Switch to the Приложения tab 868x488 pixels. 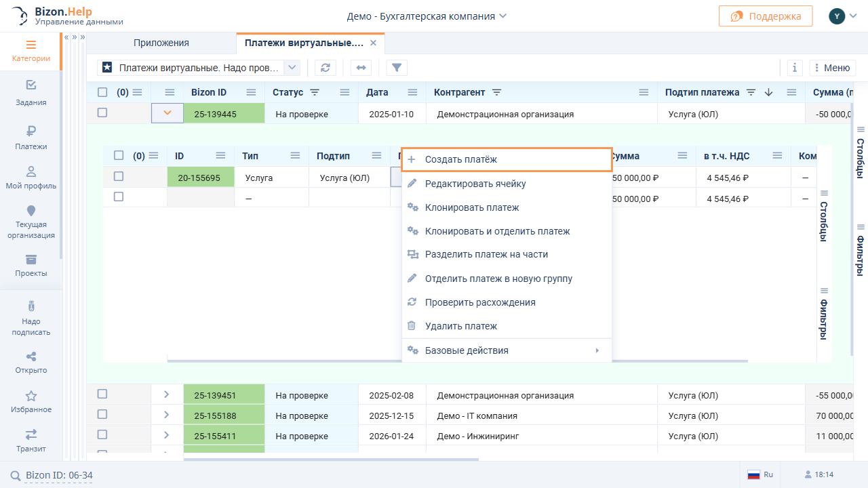click(161, 43)
